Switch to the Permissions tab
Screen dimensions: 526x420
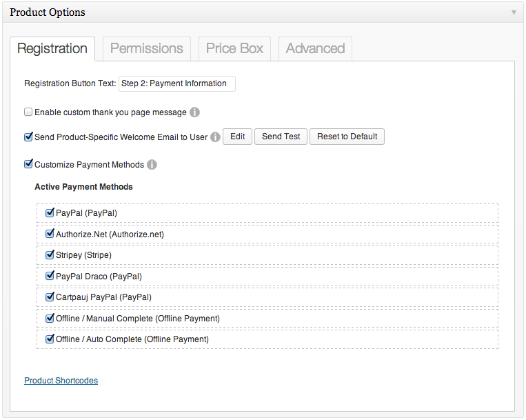click(147, 49)
